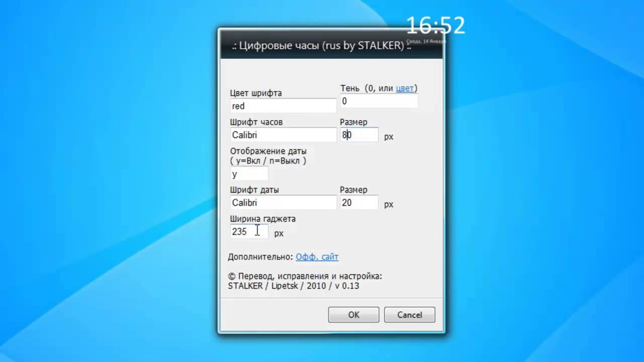The height and width of the screenshot is (362, 644).
Task: Click the date Размер field showing 20
Action: pyautogui.click(x=359, y=203)
